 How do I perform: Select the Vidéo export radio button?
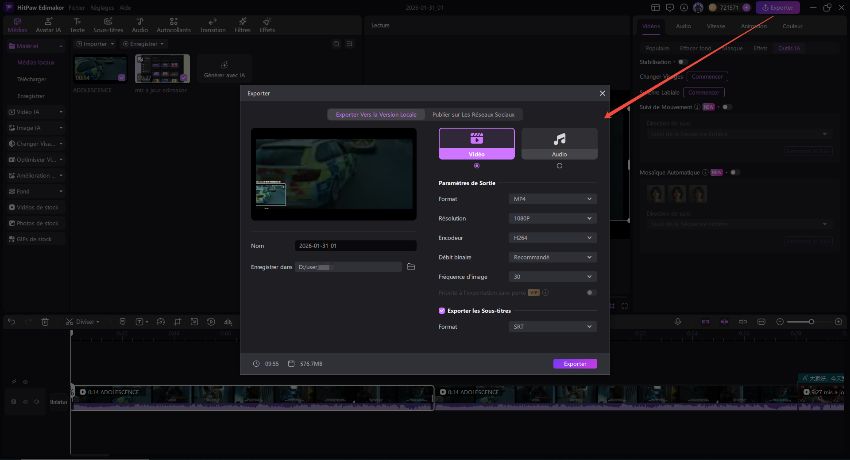pos(476,166)
